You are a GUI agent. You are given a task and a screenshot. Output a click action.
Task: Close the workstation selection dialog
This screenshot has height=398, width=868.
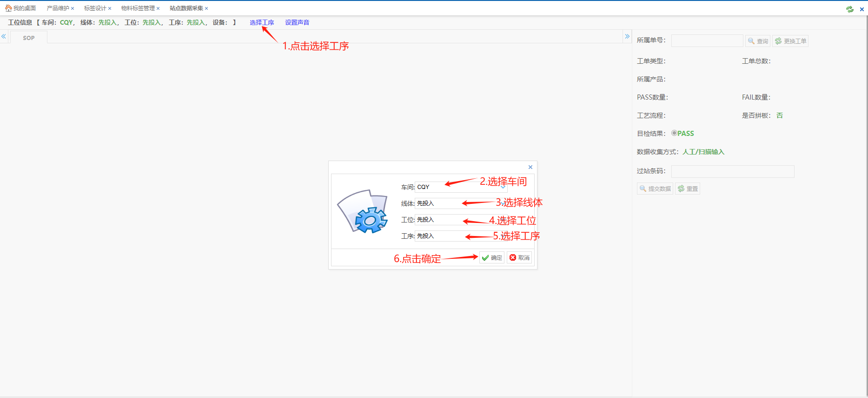point(530,167)
